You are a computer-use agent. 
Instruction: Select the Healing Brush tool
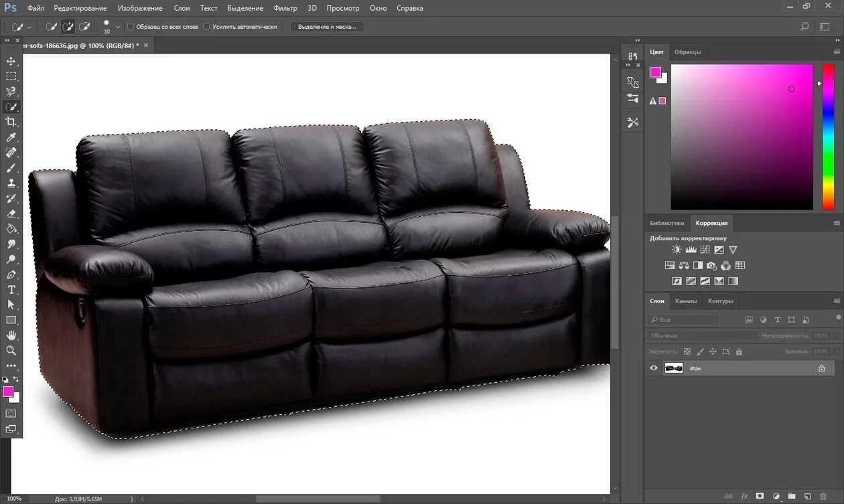tap(11, 153)
